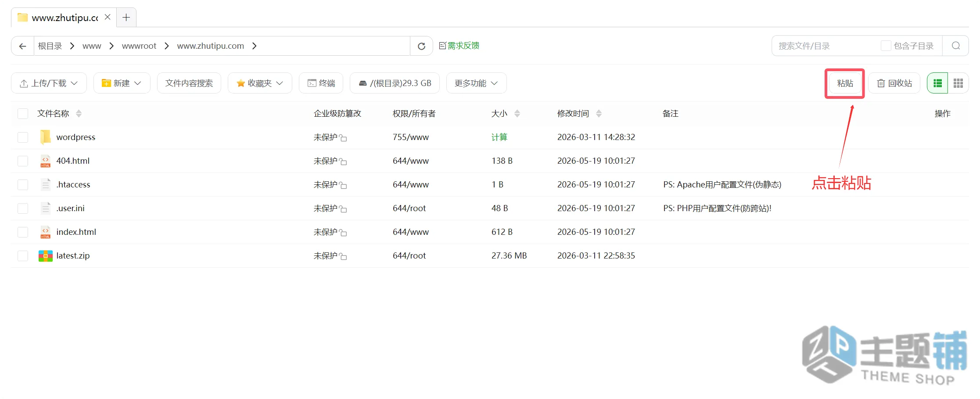Click 644/root permission for latest.zip
Viewport: 980px width, 399px height.
point(409,255)
